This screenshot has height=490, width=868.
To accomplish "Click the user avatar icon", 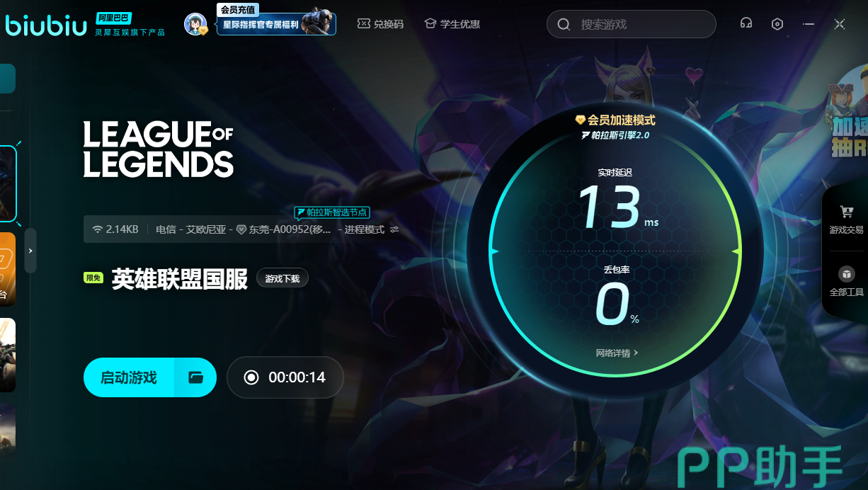I will point(195,24).
